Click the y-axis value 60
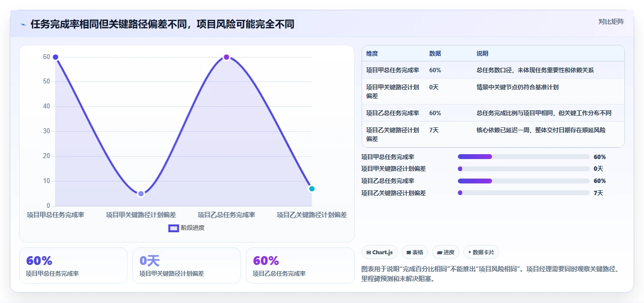 pos(46,57)
